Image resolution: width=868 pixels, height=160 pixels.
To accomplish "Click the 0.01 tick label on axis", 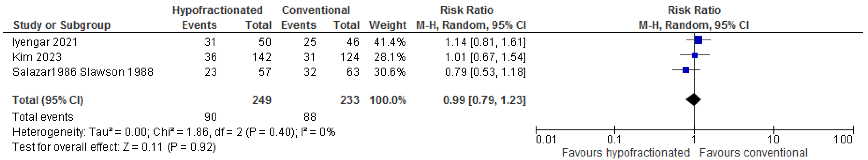I will (x=546, y=139).
